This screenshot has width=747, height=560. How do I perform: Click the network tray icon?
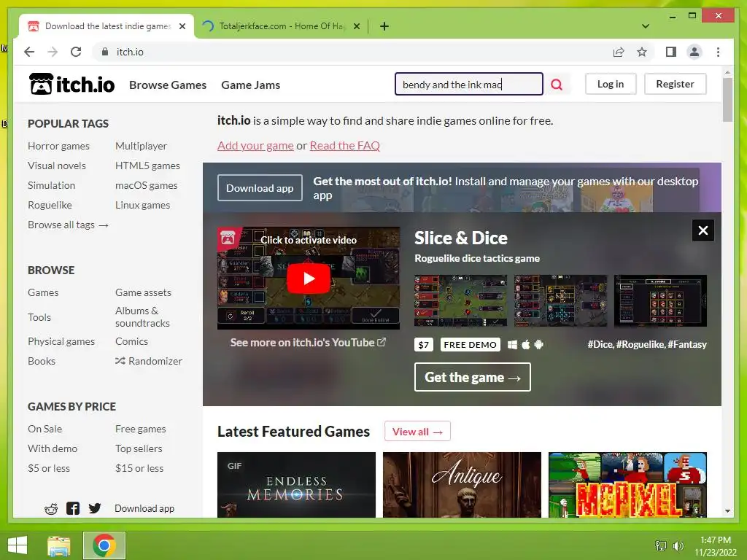coord(660,545)
